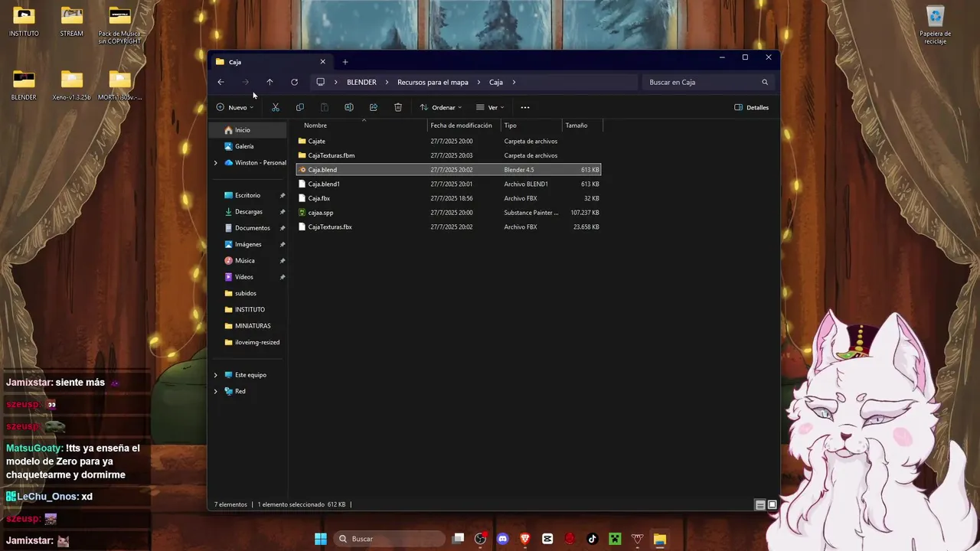Open OBS Studio from taskbar
The image size is (980, 551).
[x=480, y=539]
